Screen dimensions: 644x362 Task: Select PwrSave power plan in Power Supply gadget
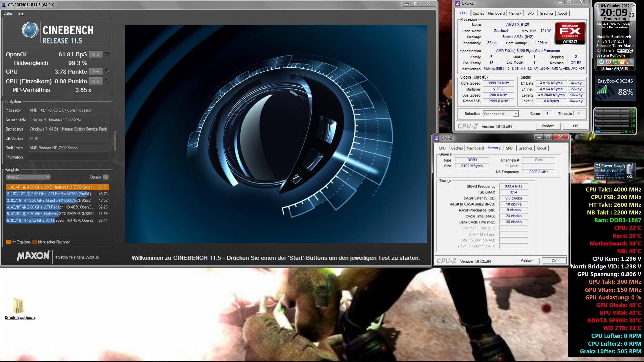[x=619, y=177]
